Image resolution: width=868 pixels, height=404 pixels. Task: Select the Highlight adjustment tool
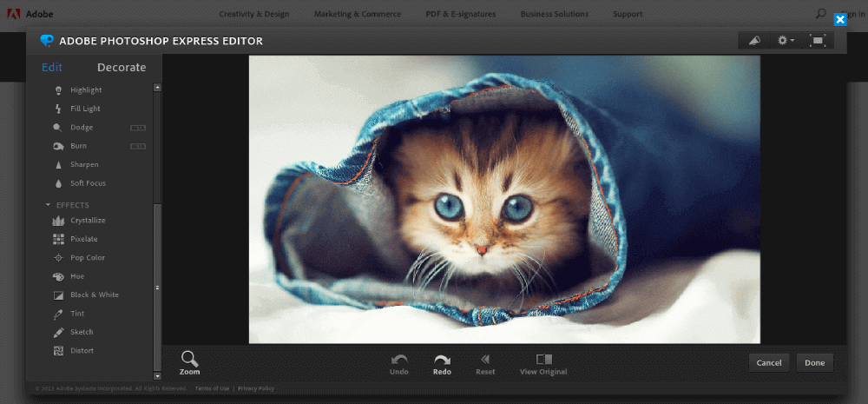tap(85, 90)
